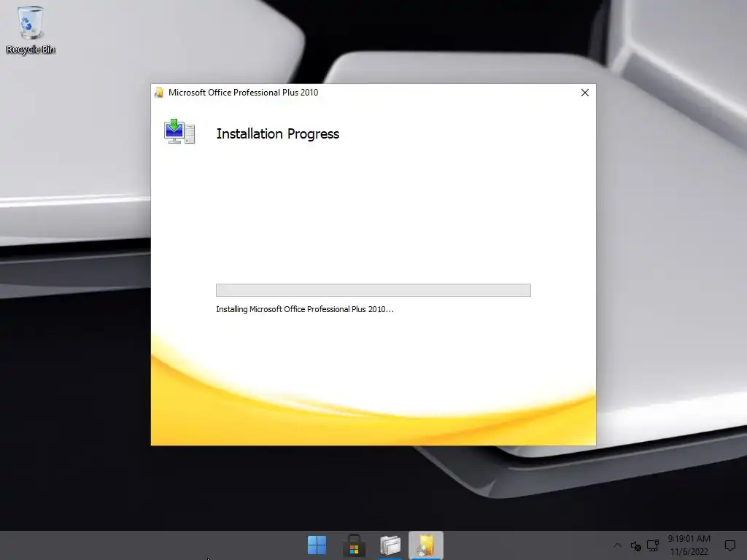Launch Microsoft Store from taskbar
Viewport: 747px width, 560px height.
coord(354,545)
